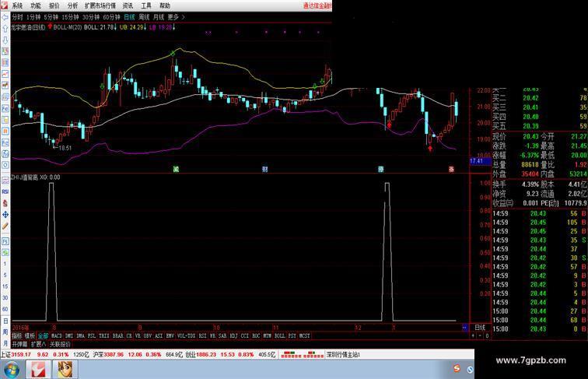Switch to 分时 chart tab

tap(17, 17)
